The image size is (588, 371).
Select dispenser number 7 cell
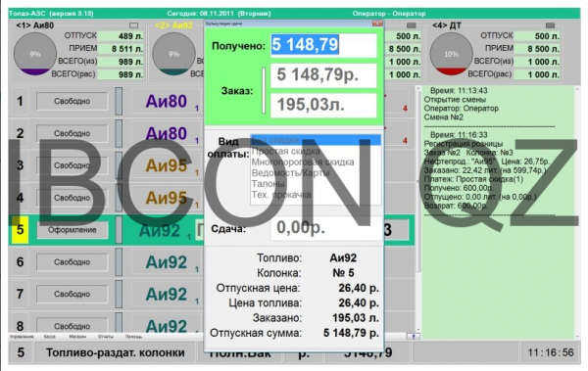(20, 295)
